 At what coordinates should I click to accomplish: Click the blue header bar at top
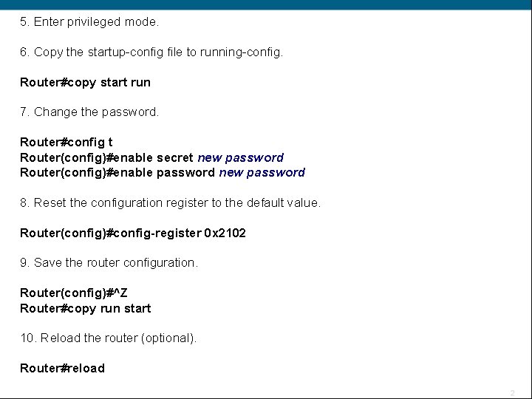[266, 4]
